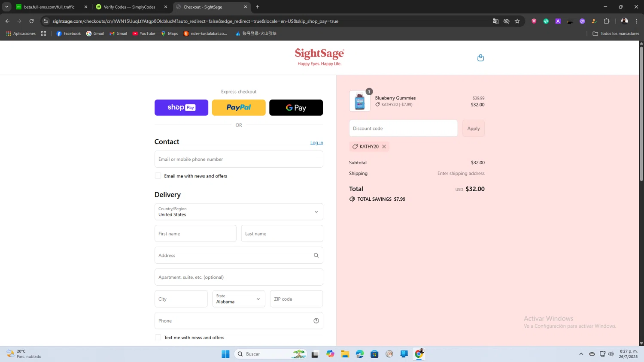The height and width of the screenshot is (362, 644).
Task: Click the taskbar Buscar search box
Action: [x=270, y=354]
